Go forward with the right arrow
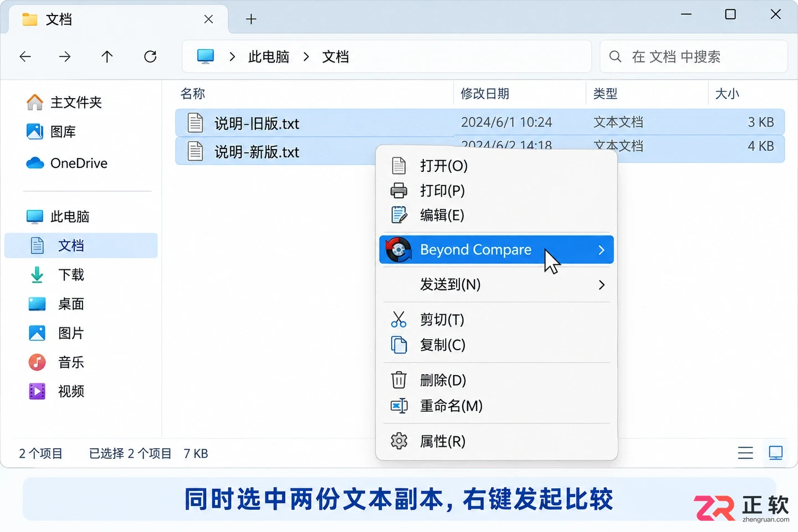 (65, 57)
